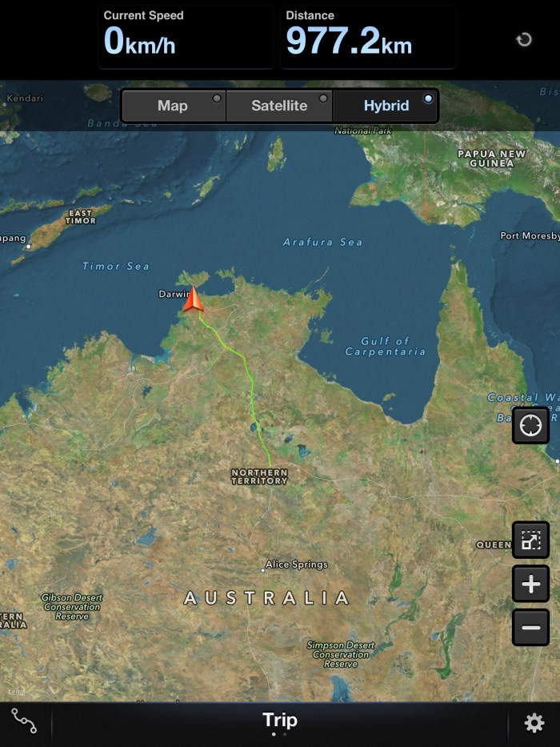Tap the orange location arrow marker
This screenshot has height=747, width=560.
193,300
